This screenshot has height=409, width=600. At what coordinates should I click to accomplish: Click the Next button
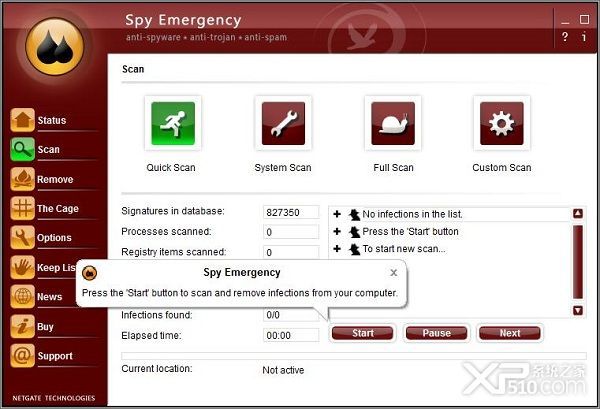[510, 333]
